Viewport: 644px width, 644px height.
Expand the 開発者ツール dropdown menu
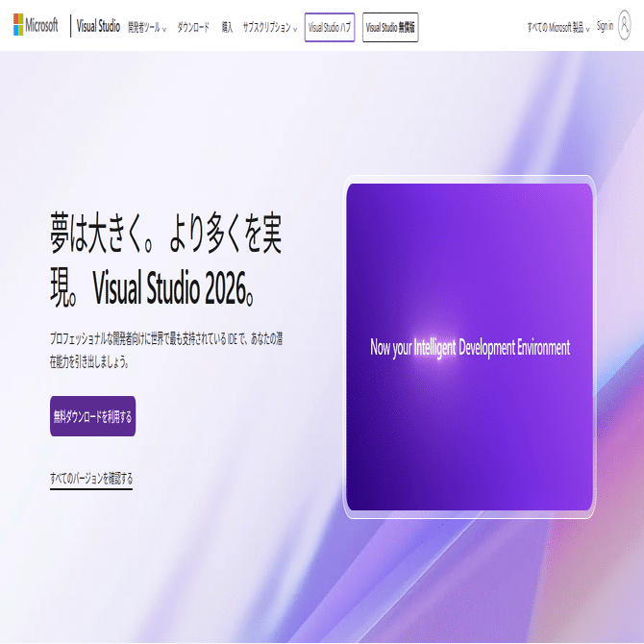(147, 28)
